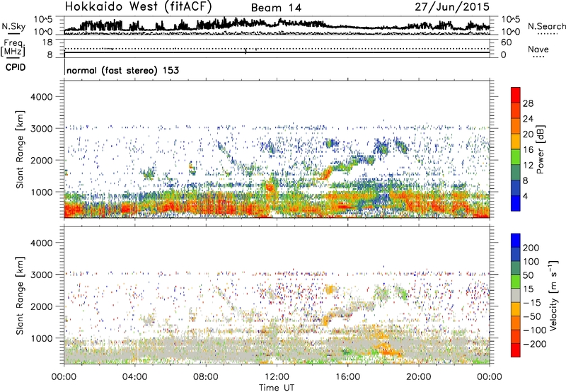566x392 pixels.
Task: Click the gray -15 to 15 Velocity colorbar segment
Action: coord(516,295)
